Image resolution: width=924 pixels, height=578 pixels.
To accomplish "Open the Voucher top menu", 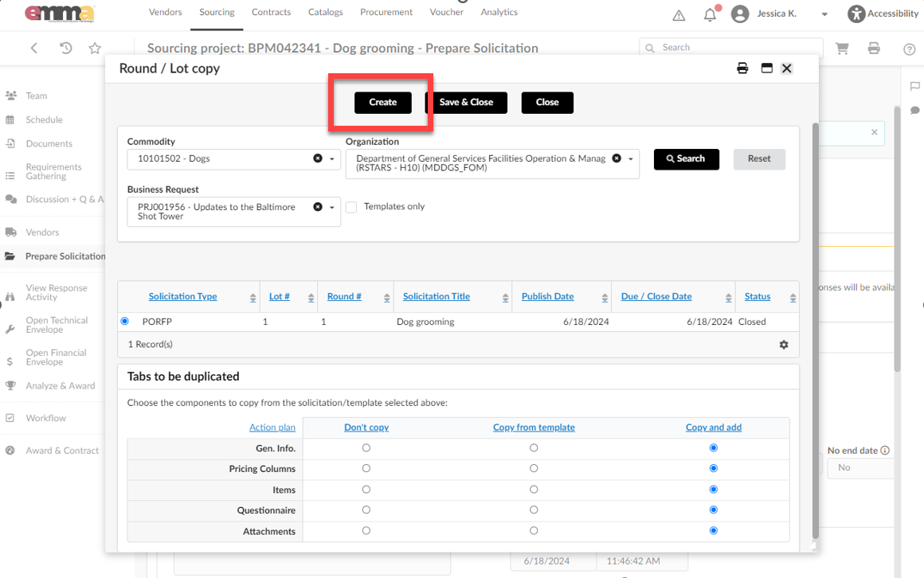I will click(446, 12).
